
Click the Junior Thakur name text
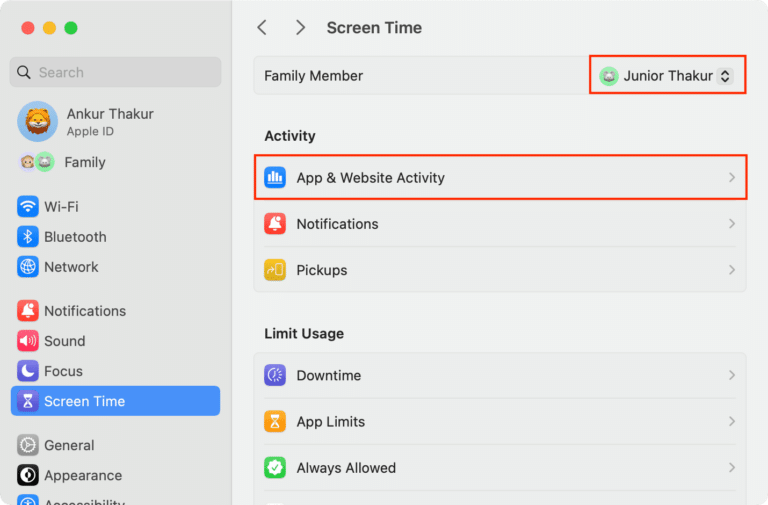(x=668, y=76)
